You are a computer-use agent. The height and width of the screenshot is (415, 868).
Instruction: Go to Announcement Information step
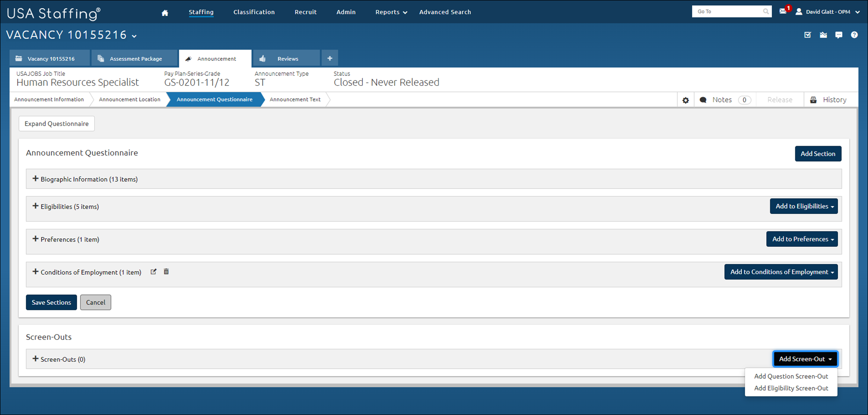[x=49, y=99]
